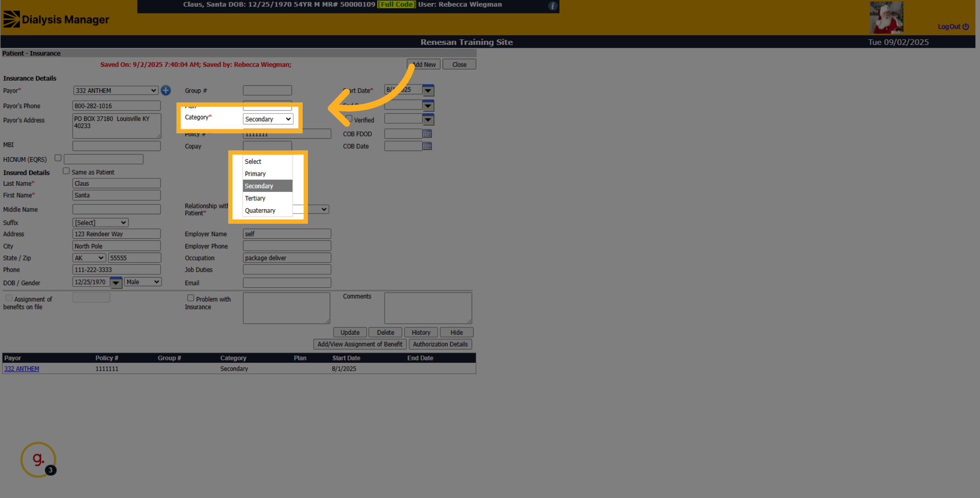The height and width of the screenshot is (498, 980).
Task: Choose Select option in category list
Action: pyautogui.click(x=267, y=161)
